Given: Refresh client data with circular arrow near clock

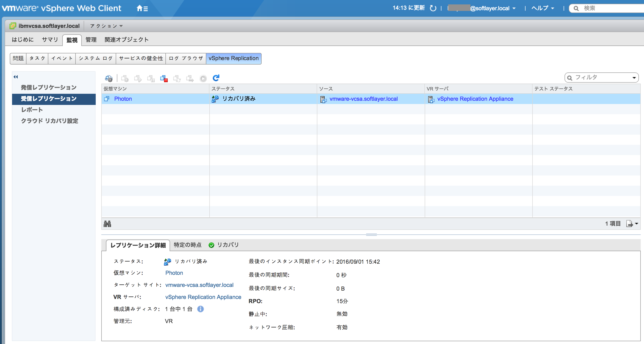Looking at the screenshot, I should point(433,8).
